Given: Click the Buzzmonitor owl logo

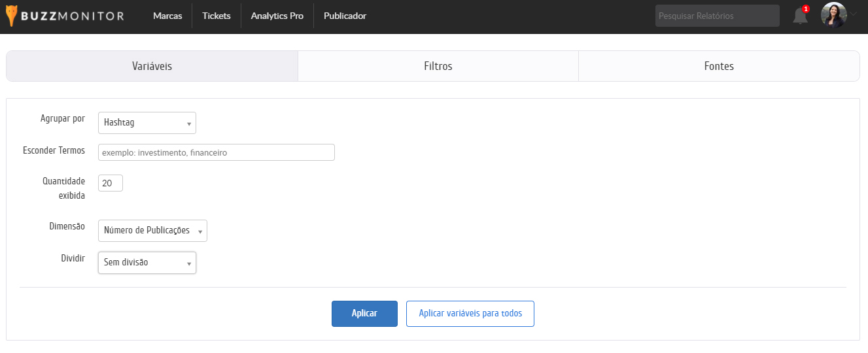Looking at the screenshot, I should pyautogui.click(x=11, y=16).
